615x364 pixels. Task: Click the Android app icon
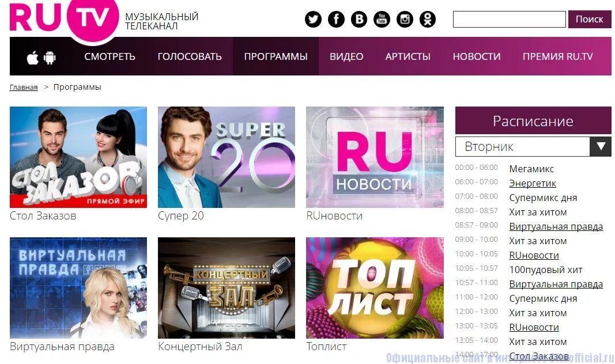(50, 58)
